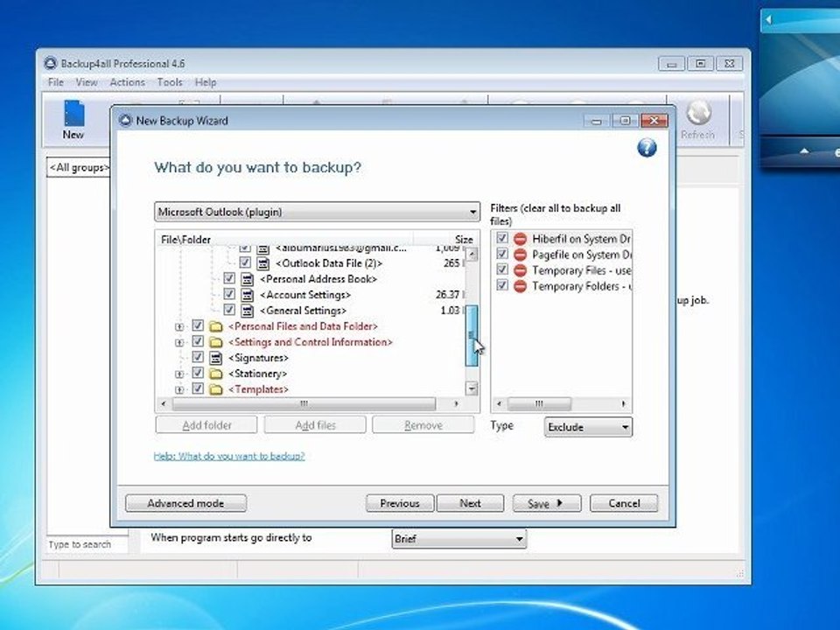840x630 pixels.
Task: Open the File menu
Action: [56, 82]
